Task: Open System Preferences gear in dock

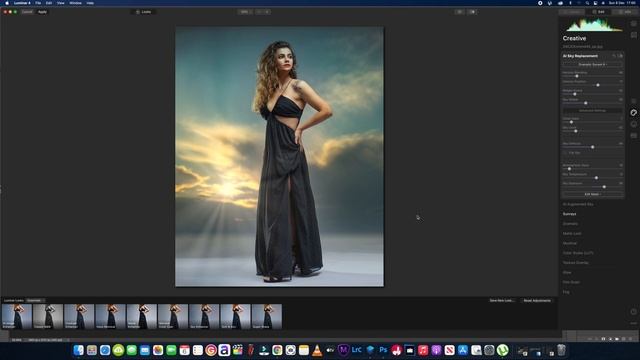Action: (x=489, y=350)
